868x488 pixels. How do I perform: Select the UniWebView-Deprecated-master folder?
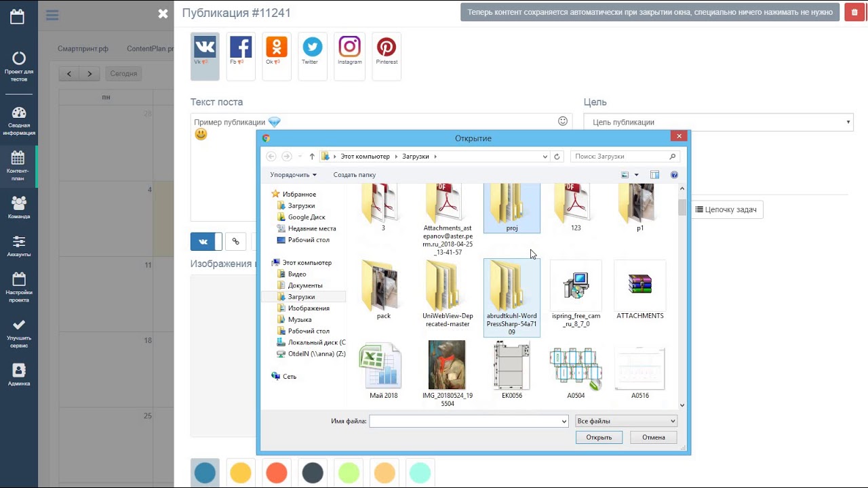448,293
